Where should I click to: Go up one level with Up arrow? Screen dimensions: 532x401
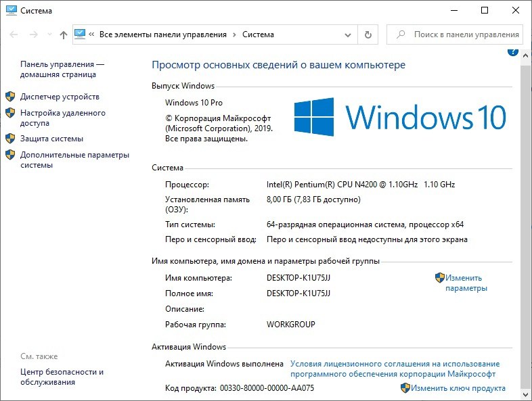[64, 34]
